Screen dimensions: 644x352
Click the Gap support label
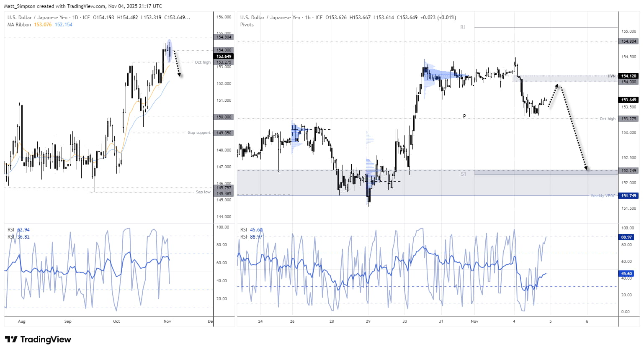199,132
